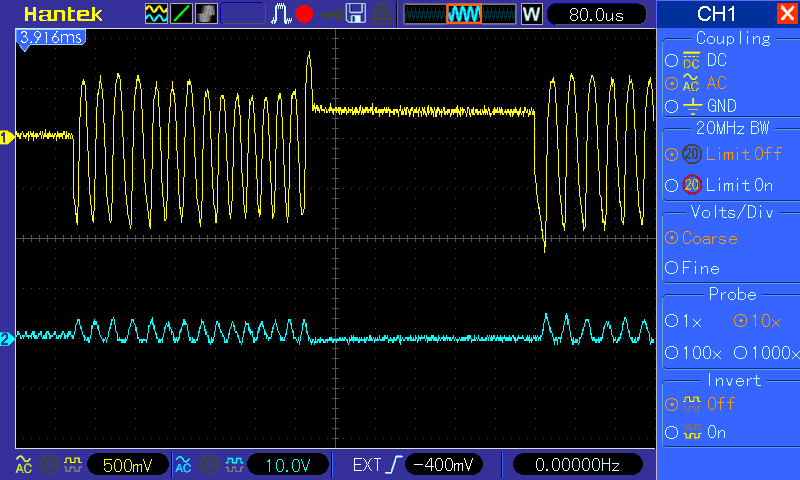Select 20MHz bandwidth Limit On
The image size is (800, 480).
pos(671,185)
